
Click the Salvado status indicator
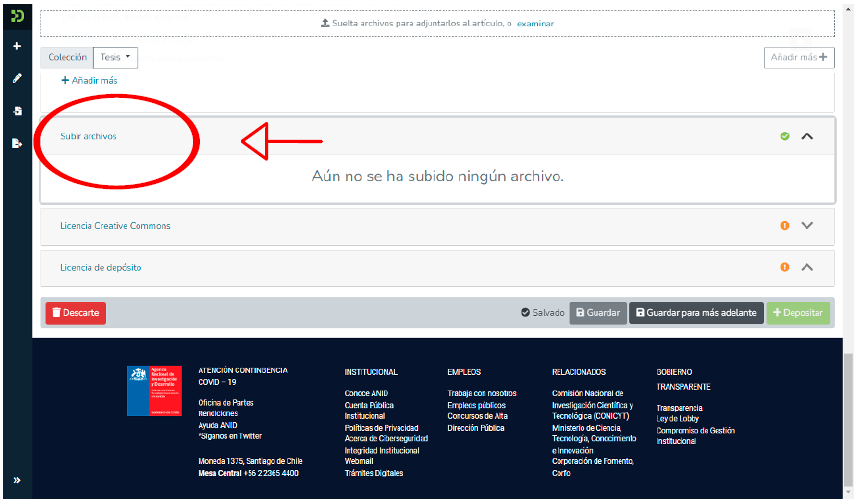click(543, 313)
